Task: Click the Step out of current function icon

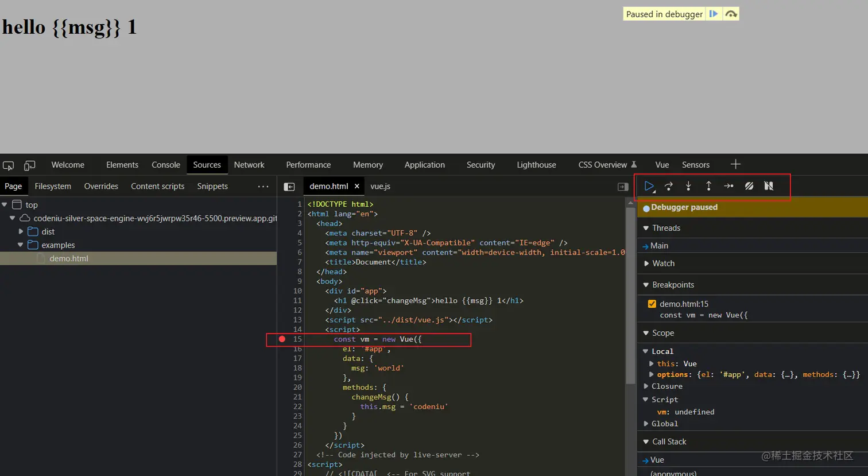Action: 708,186
